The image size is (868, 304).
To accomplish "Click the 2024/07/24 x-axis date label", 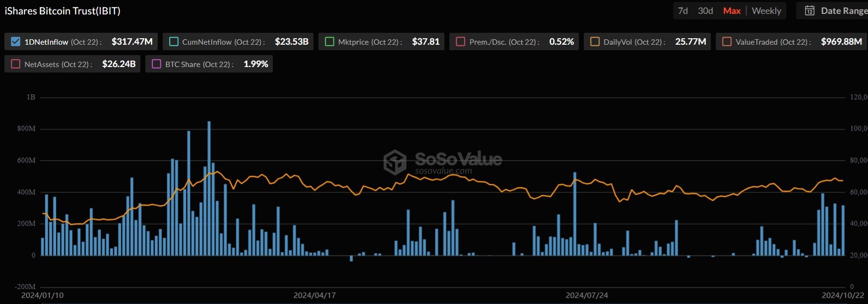I will pos(587,296).
